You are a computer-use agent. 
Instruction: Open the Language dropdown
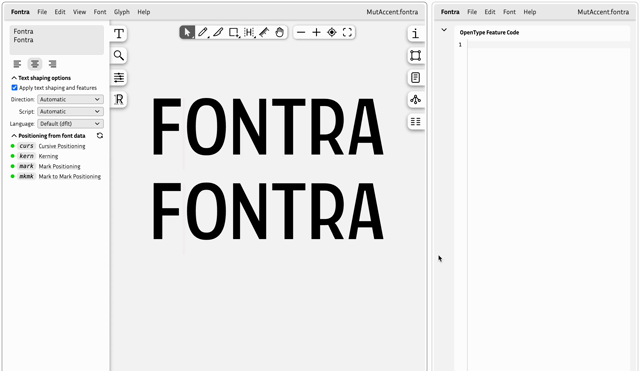click(70, 124)
